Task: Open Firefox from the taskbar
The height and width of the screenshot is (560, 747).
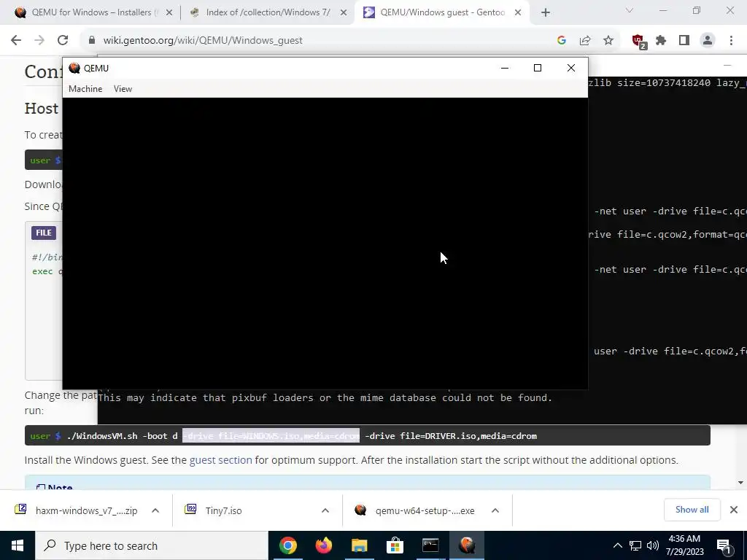Action: [323, 545]
